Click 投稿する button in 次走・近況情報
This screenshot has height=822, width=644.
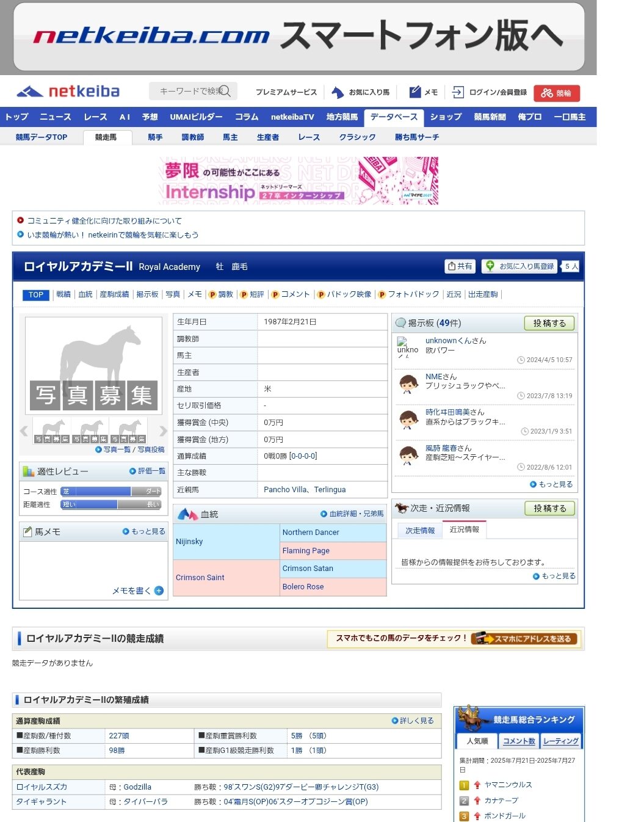[550, 509]
